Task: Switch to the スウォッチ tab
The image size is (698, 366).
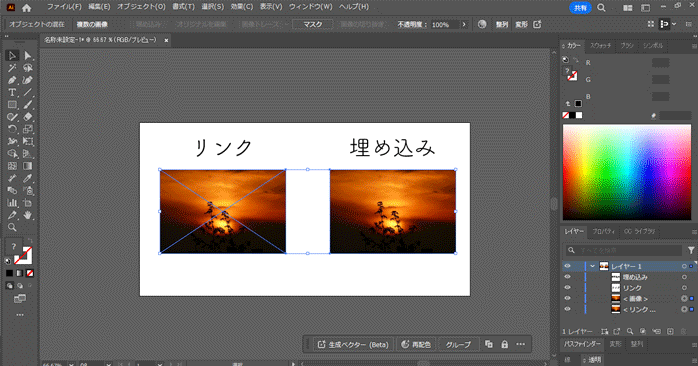Action: (x=601, y=46)
